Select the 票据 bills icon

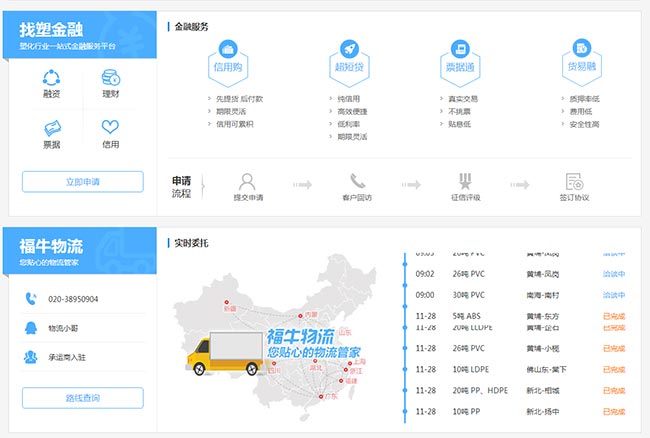click(x=52, y=128)
